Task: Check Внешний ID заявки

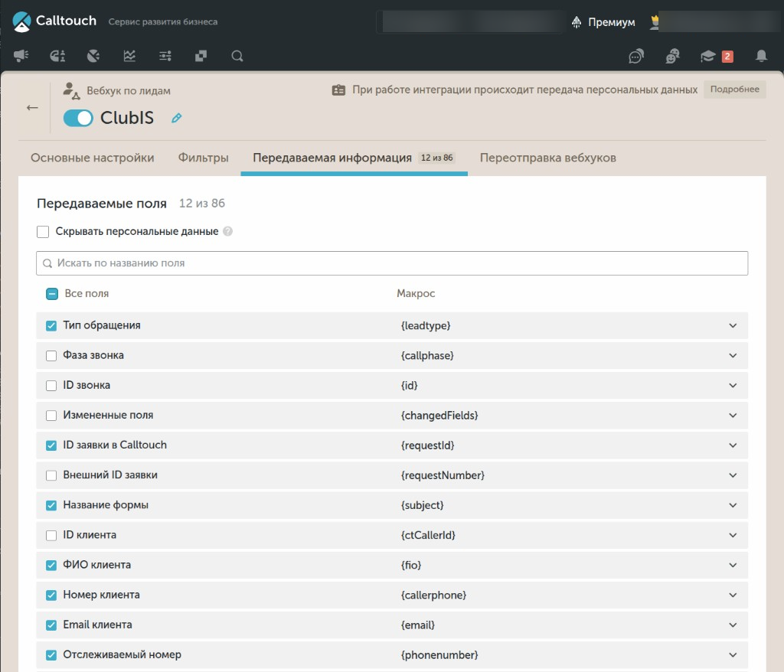Action: pos(51,475)
